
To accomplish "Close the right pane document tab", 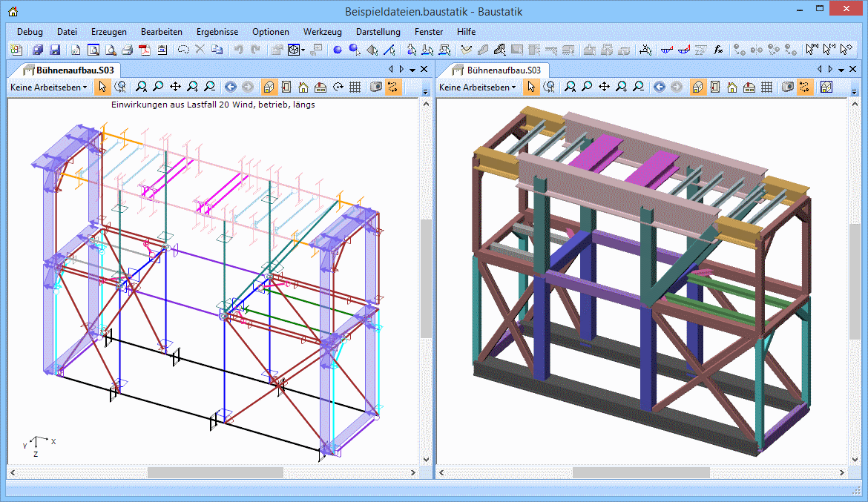I will [853, 69].
